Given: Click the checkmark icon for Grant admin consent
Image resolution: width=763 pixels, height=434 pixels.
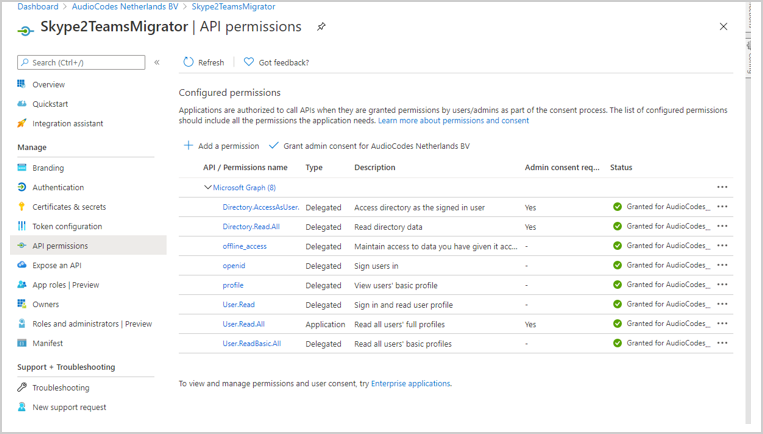Looking at the screenshot, I should (274, 145).
